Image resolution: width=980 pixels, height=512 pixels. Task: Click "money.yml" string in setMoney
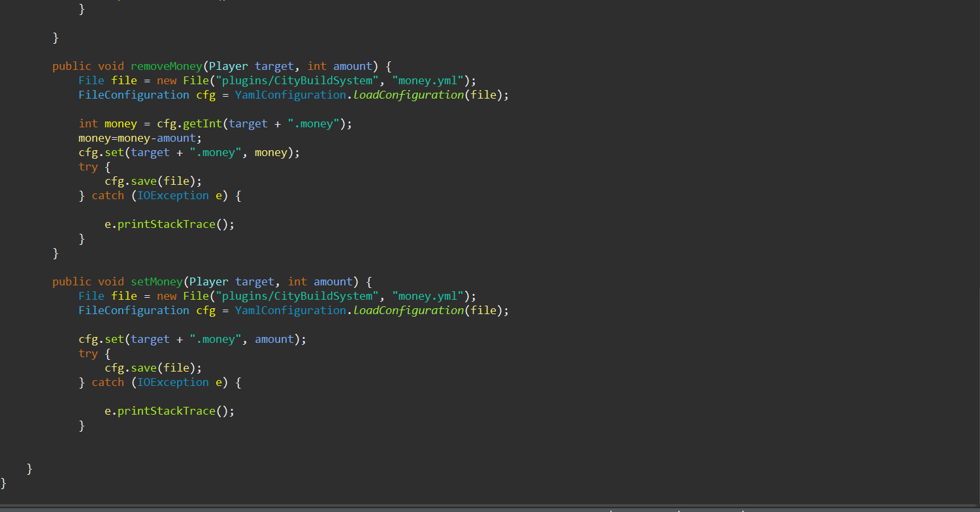[428, 296]
